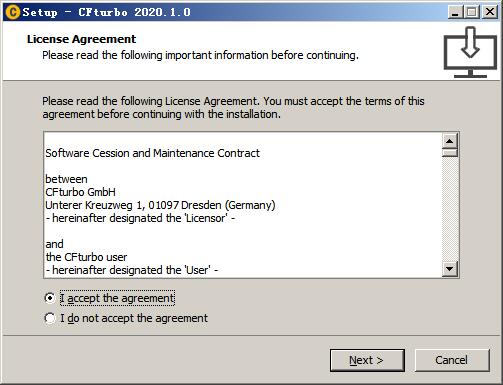Click the "License Agreement" heading

click(82, 39)
